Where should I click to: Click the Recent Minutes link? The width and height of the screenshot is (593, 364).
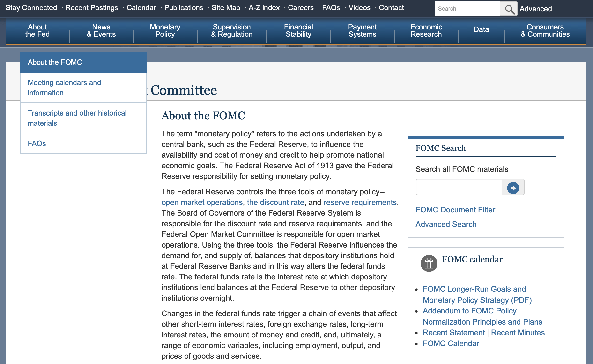518,333
